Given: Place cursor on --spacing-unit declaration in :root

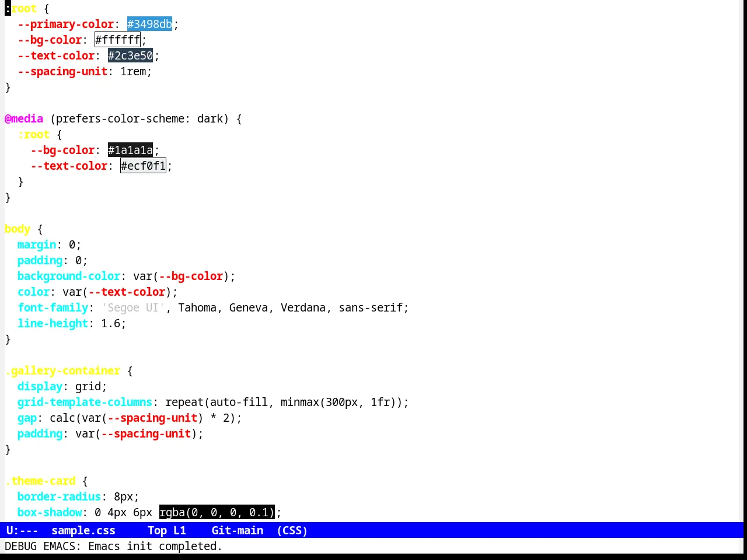Looking at the screenshot, I should pyautogui.click(x=62, y=71).
